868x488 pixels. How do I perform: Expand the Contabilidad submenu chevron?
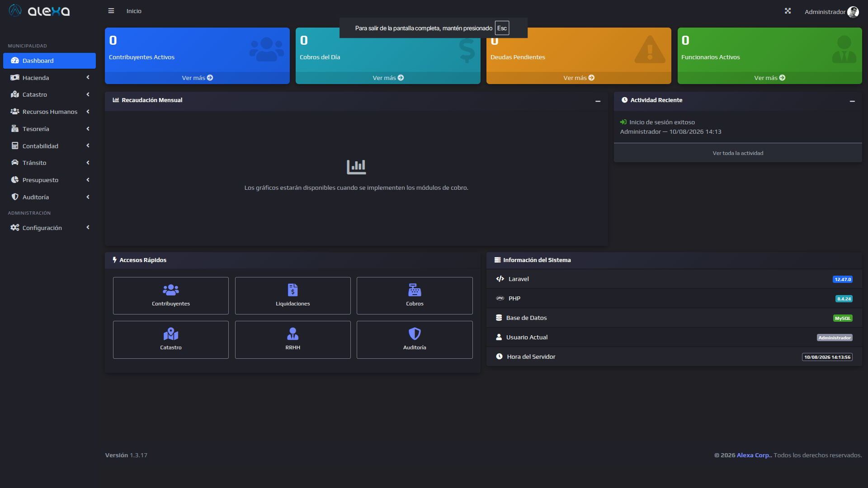click(x=88, y=145)
